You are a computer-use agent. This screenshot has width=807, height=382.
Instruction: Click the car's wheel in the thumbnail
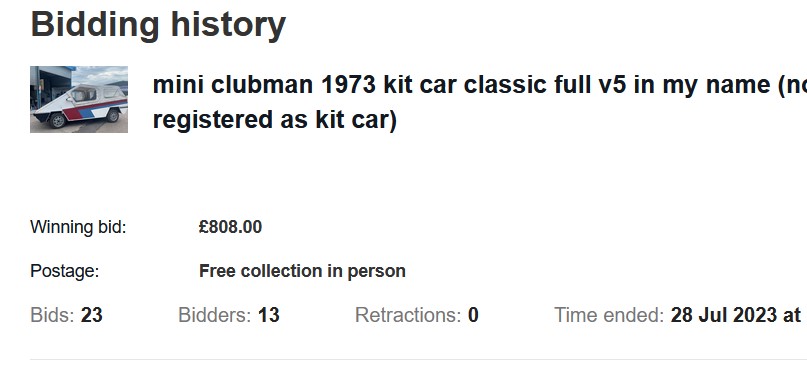58,120
